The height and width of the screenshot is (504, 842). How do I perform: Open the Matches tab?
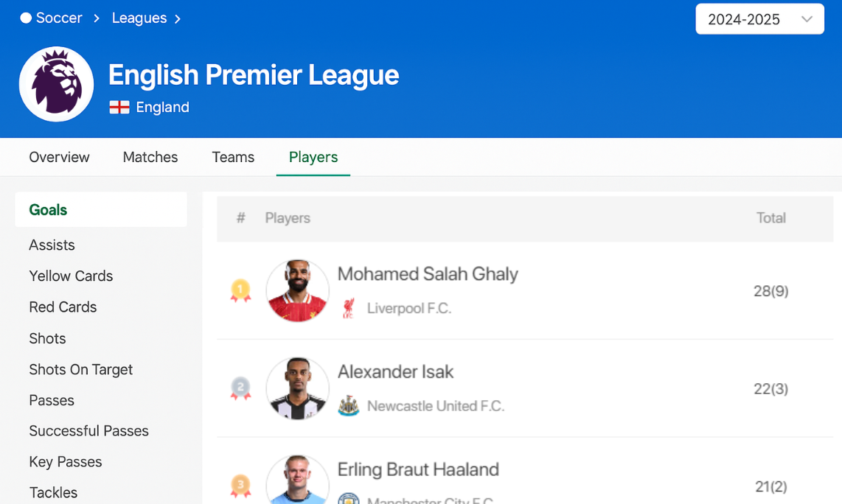(150, 157)
